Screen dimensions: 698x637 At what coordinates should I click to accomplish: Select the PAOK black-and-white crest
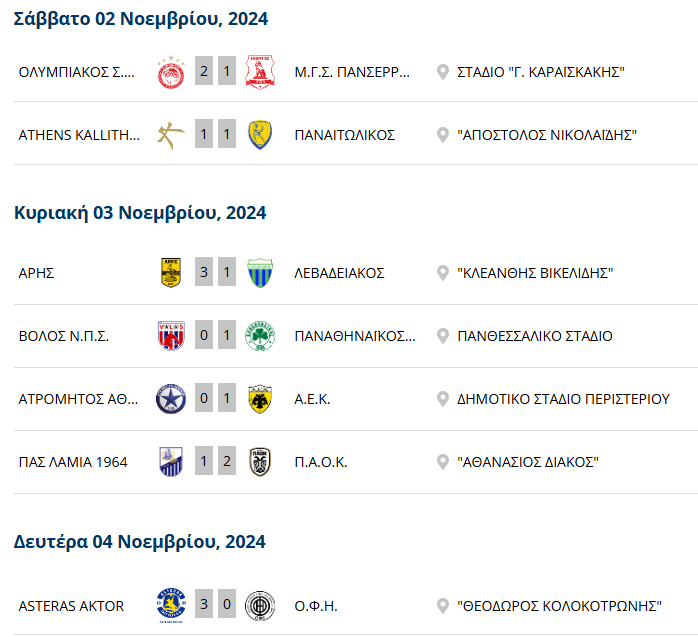pos(260,462)
